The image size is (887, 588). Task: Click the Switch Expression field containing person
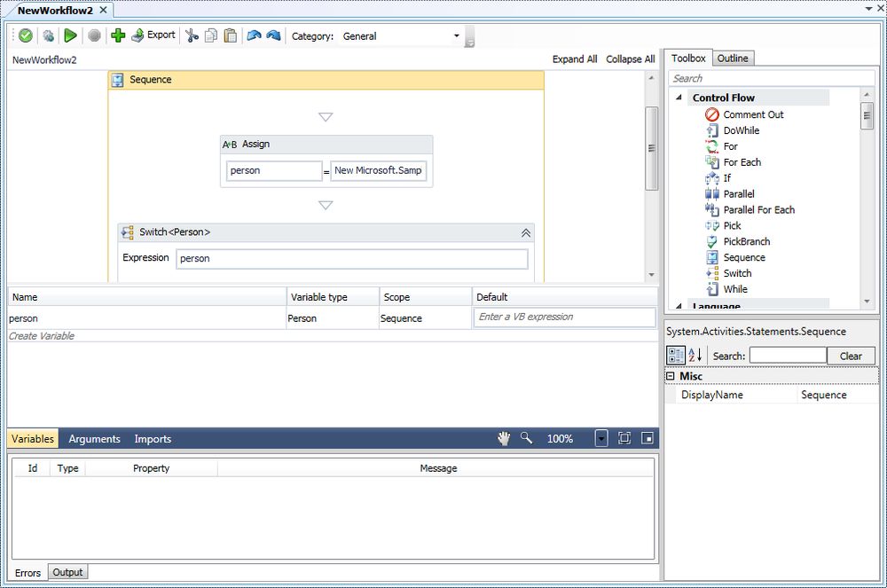point(352,258)
